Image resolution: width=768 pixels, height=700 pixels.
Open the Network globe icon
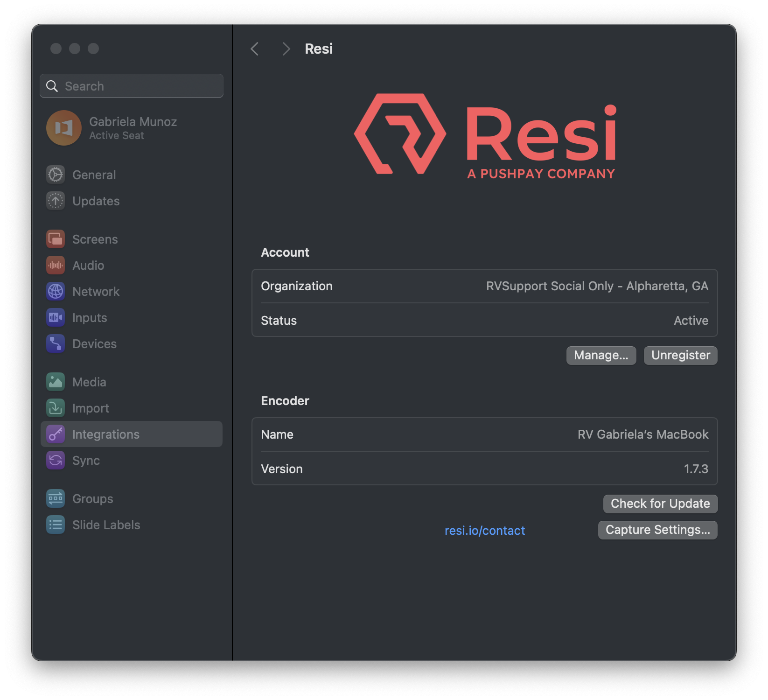(x=56, y=291)
